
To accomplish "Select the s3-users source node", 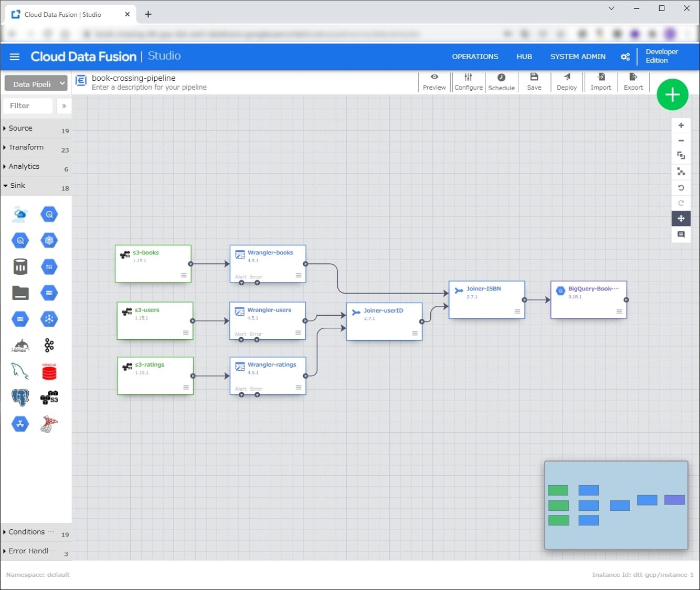I will pos(155,321).
